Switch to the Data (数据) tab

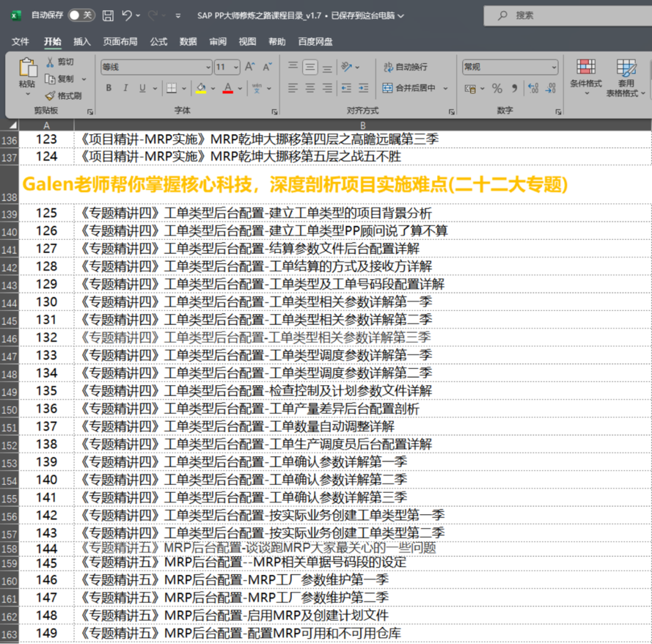click(188, 42)
